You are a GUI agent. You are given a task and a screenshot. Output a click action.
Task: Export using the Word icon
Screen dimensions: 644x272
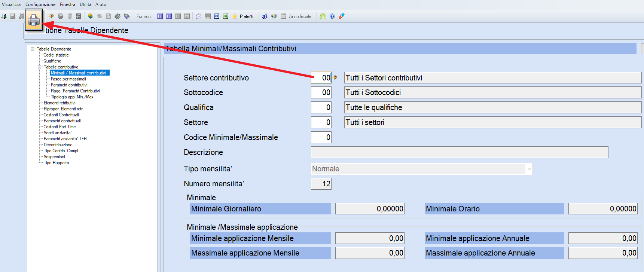coord(217,16)
